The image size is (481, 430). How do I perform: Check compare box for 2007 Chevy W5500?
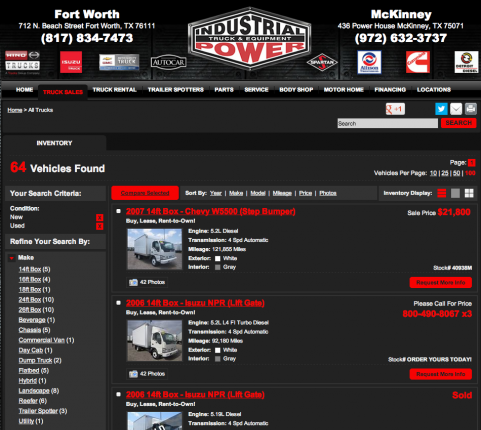click(118, 211)
